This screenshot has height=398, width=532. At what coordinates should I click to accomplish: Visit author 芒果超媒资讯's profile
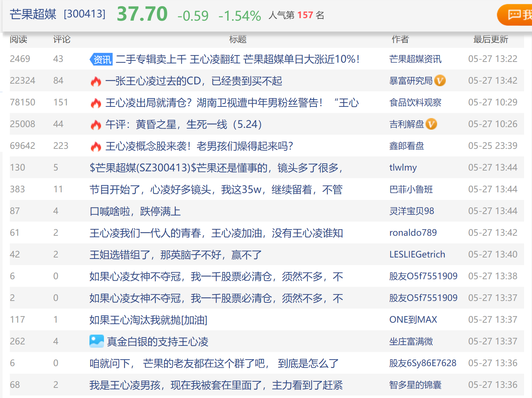[x=415, y=59]
